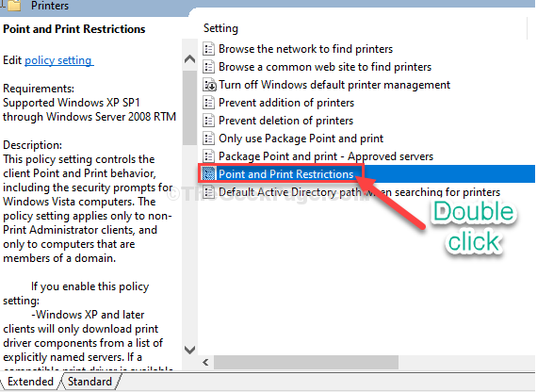Click the horizontal scrollbar left arrow
Screen dimensions: 537x392
click(205, 362)
